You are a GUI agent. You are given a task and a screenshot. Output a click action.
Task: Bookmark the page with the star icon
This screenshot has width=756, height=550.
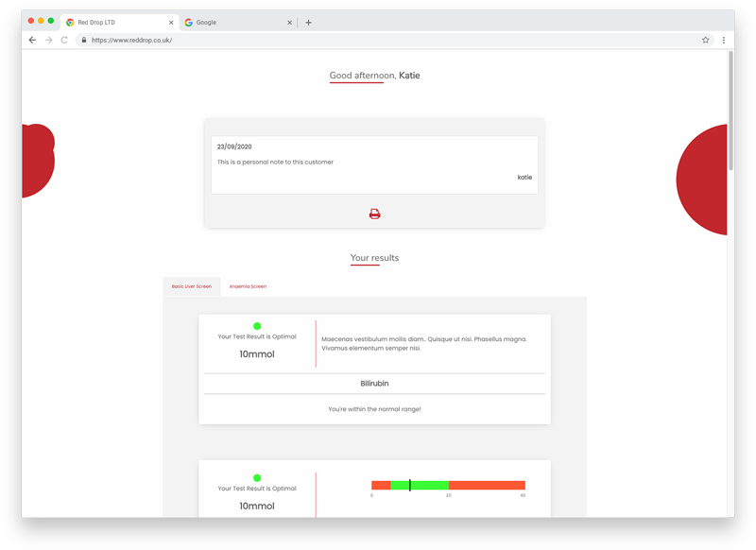pos(705,40)
